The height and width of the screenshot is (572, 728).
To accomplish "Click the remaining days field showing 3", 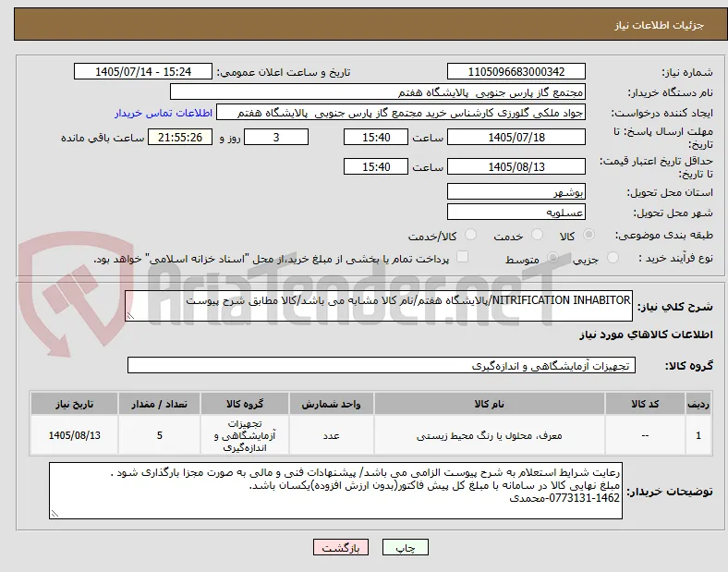I will (x=276, y=138).
